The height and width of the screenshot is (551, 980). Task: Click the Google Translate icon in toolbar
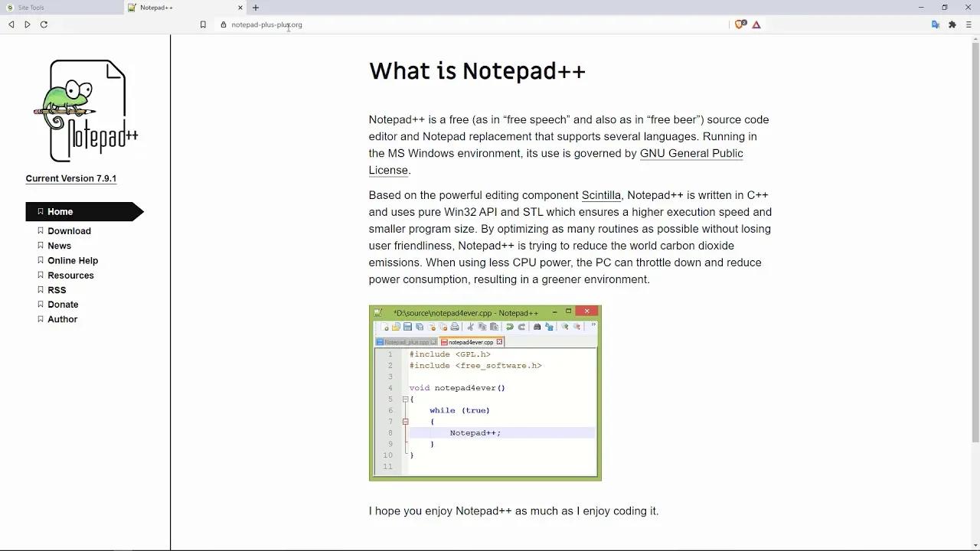(935, 24)
